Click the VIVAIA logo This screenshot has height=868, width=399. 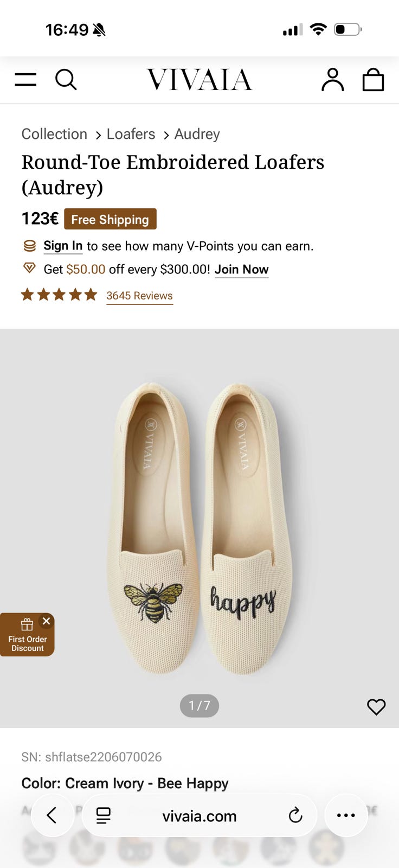pos(199,80)
